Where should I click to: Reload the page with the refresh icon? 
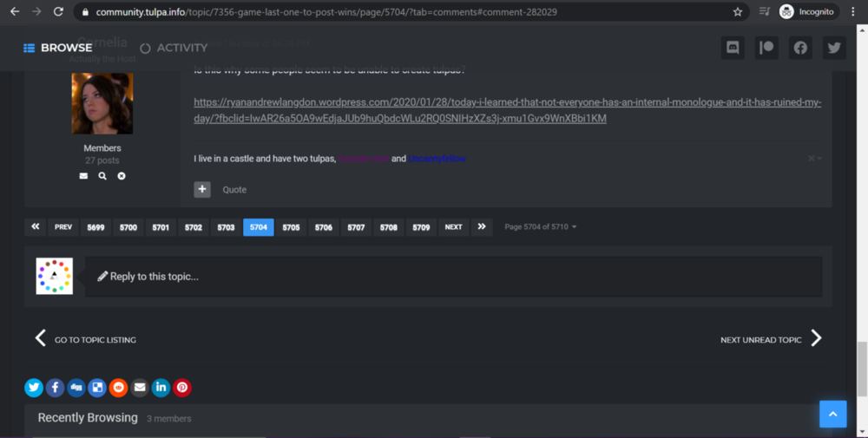tap(58, 11)
